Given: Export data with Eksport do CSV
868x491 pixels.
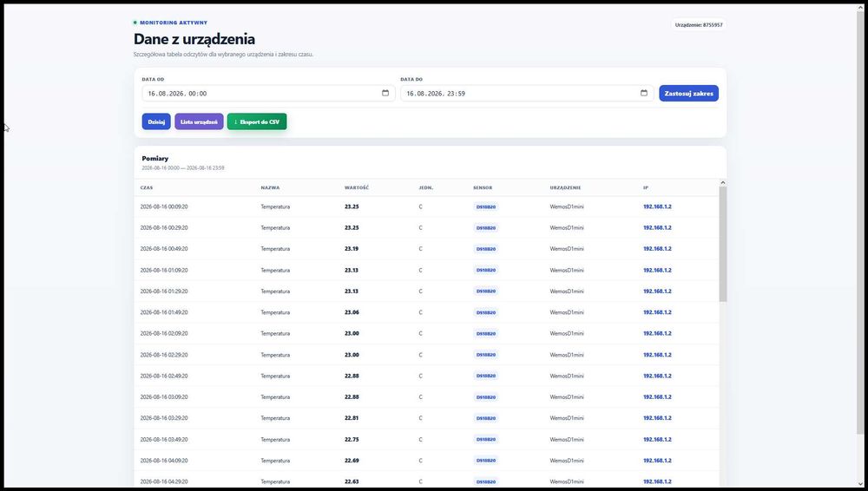Looking at the screenshot, I should [x=257, y=121].
